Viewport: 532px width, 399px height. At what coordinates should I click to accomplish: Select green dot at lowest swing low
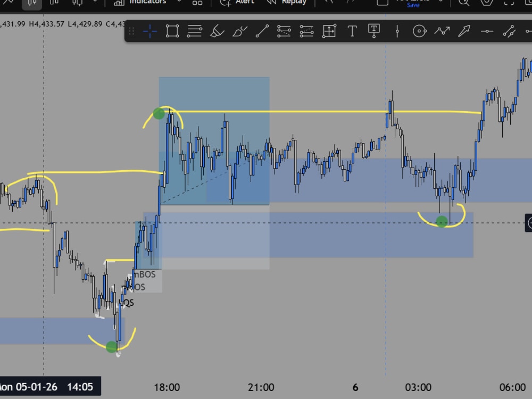pyautogui.click(x=111, y=347)
